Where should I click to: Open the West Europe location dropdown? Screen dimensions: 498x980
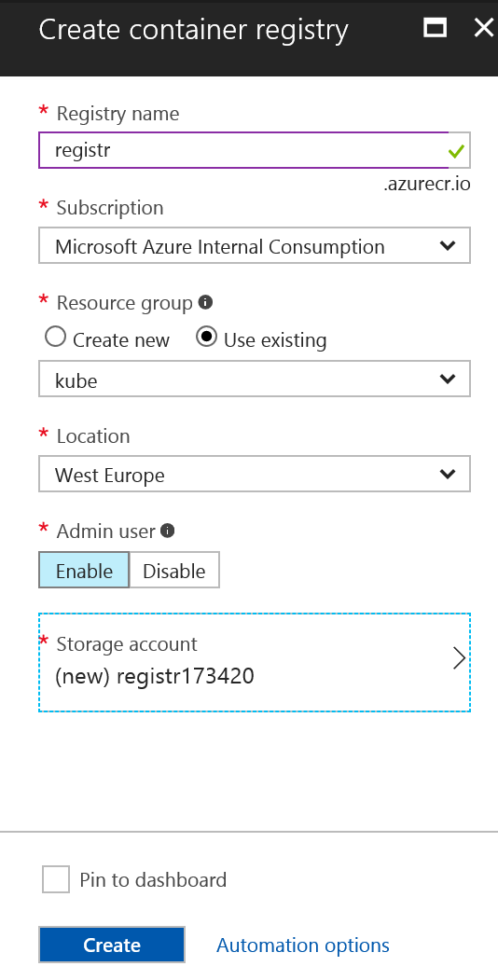pyautogui.click(x=255, y=474)
